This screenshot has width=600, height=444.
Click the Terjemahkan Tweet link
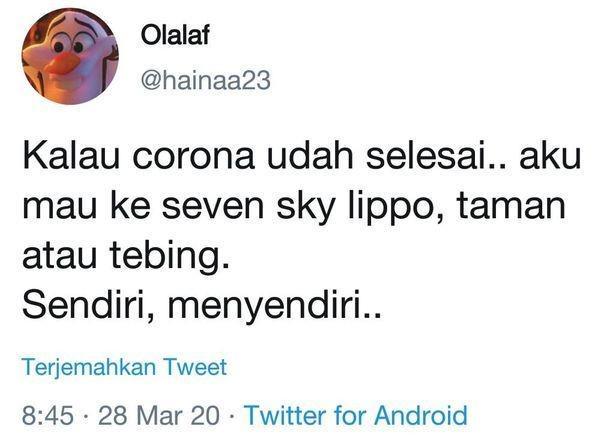pyautogui.click(x=125, y=366)
